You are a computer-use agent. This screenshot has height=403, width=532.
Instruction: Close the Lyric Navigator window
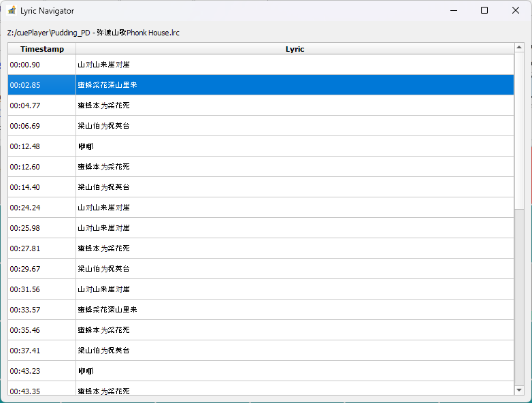click(x=516, y=11)
